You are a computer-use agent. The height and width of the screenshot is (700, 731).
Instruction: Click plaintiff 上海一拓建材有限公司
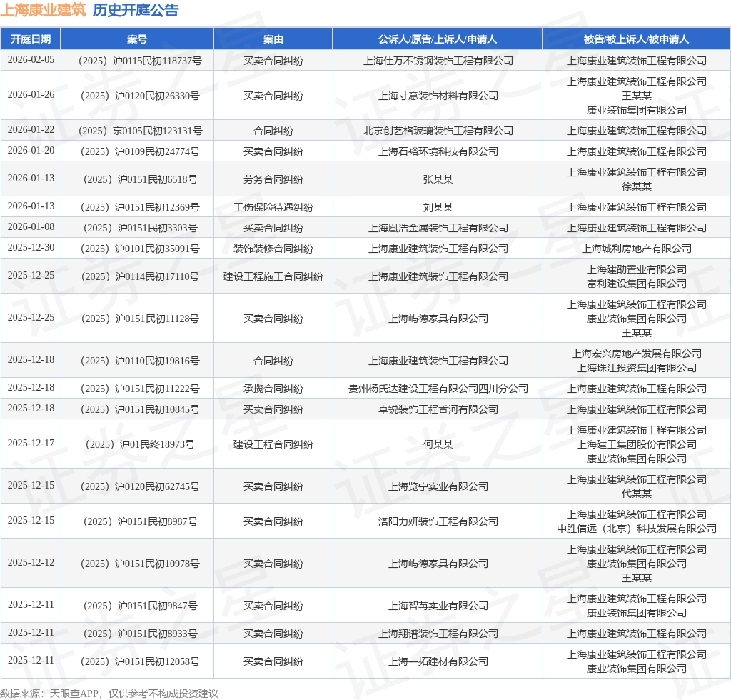click(438, 661)
